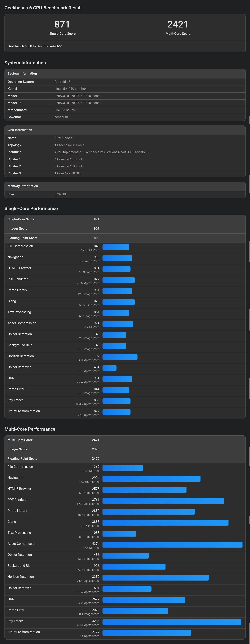Click the 871 Single-Core Score number
This screenshot has width=250, height=644.
62,24
